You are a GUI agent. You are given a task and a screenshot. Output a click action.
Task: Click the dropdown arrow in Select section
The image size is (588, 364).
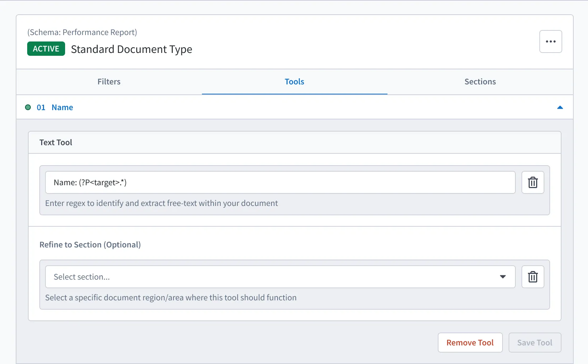coord(503,277)
